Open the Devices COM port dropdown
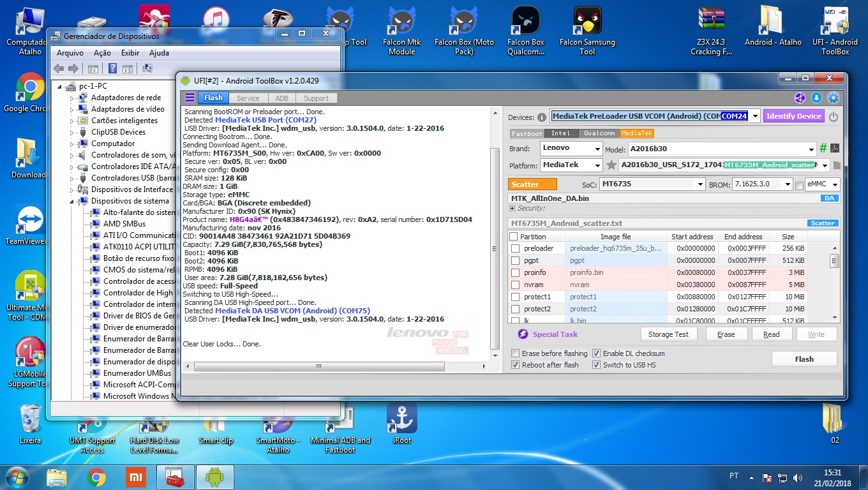 [755, 116]
